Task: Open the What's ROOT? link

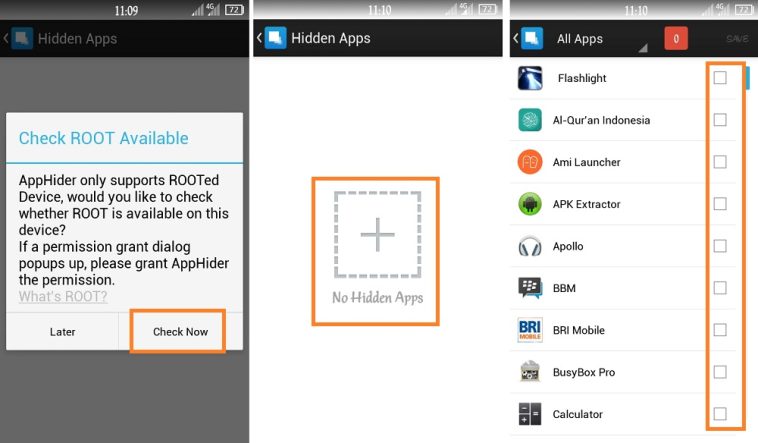Action: pyautogui.click(x=63, y=296)
